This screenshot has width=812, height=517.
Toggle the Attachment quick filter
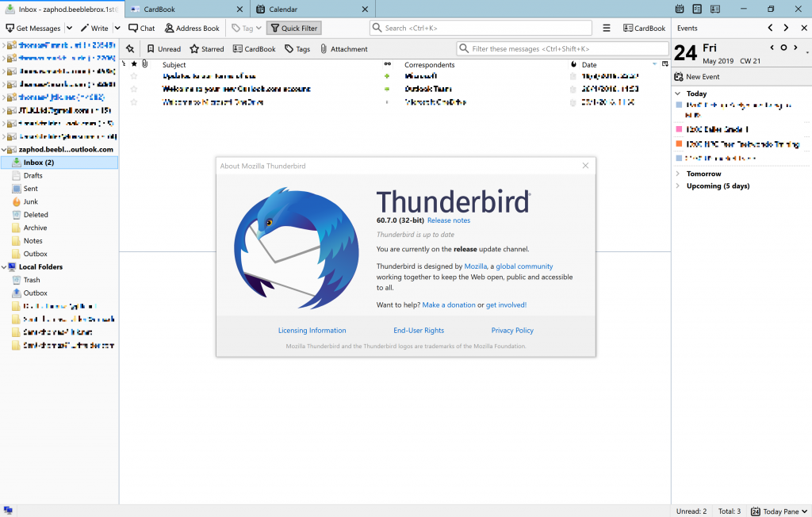344,48
